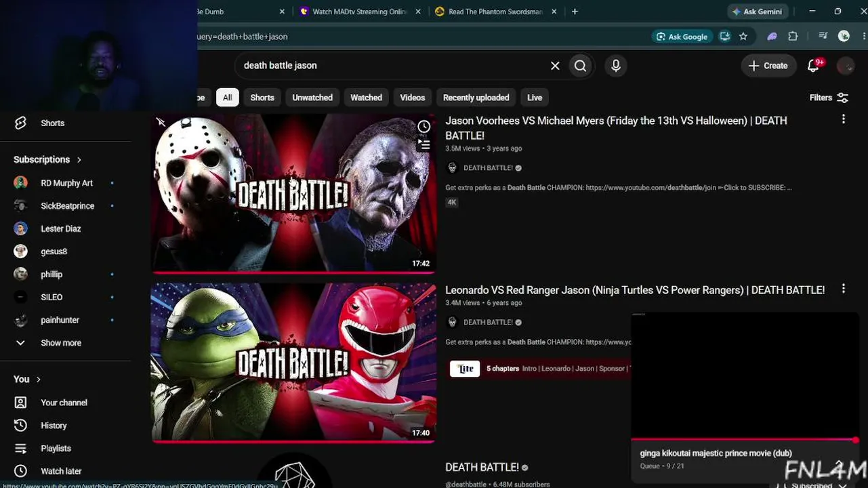Open Your channel page
The width and height of the screenshot is (868, 488).
pos(65,403)
